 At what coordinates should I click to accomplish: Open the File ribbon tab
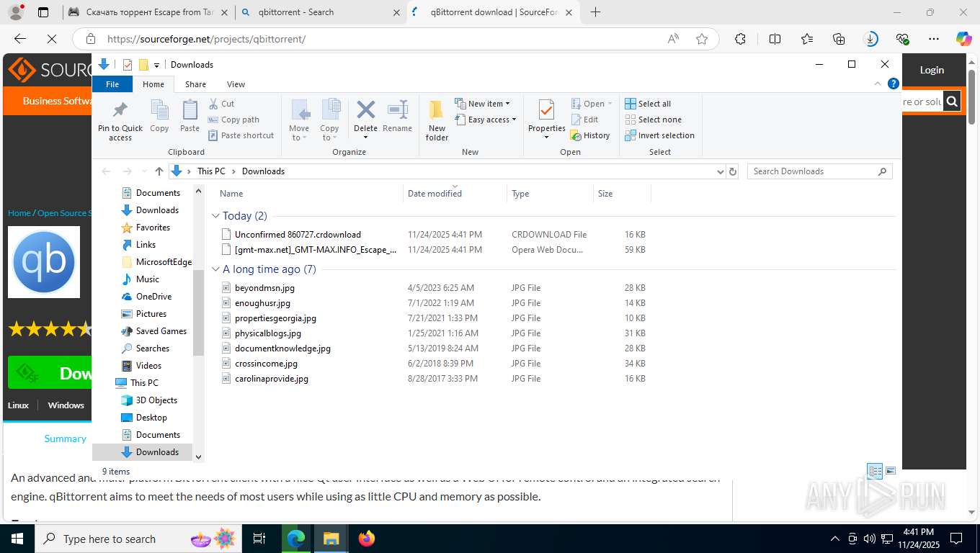coord(112,84)
